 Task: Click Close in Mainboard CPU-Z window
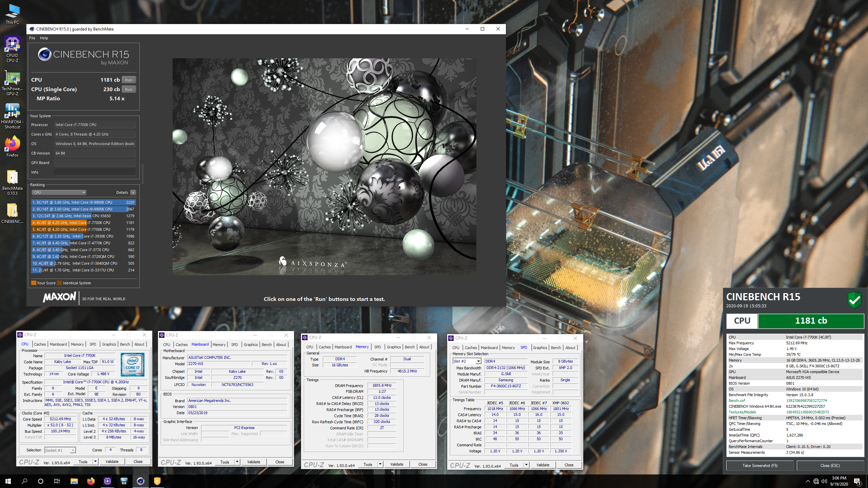pyautogui.click(x=280, y=462)
